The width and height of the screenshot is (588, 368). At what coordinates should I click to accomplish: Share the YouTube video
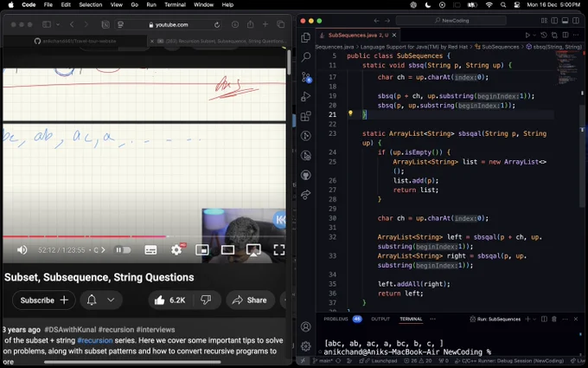click(250, 300)
